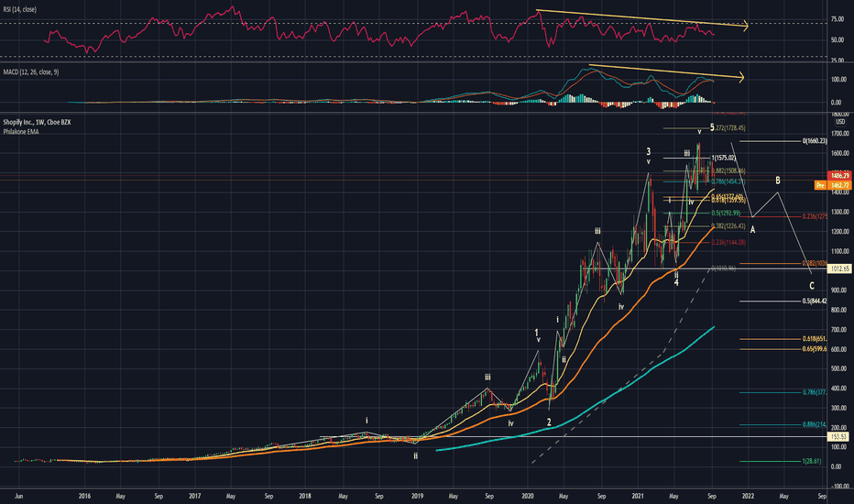Select the Shopify Inc., 1W, Cboe BZX title
The height and width of the screenshot is (504, 854).
tap(37, 122)
